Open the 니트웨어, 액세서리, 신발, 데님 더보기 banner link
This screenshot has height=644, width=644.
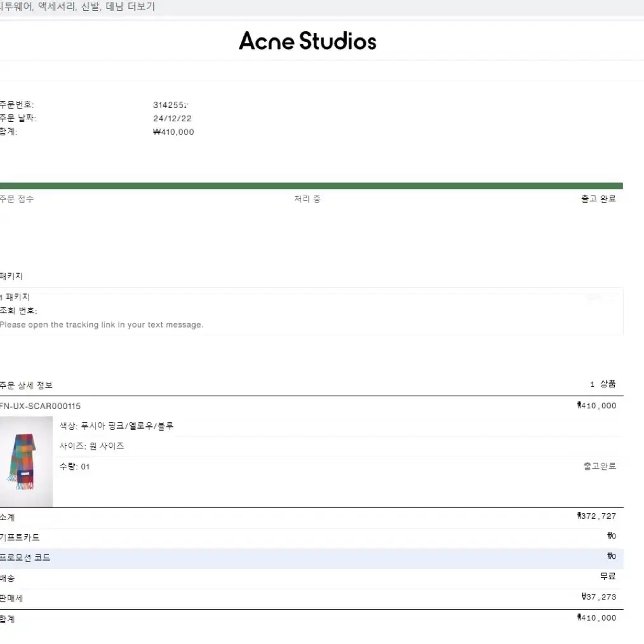[x=77, y=6]
